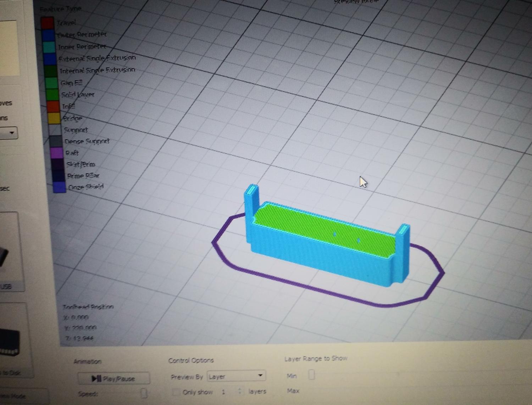Open the dropdown in the left panel
This screenshot has height=405, width=532.
pos(9,133)
